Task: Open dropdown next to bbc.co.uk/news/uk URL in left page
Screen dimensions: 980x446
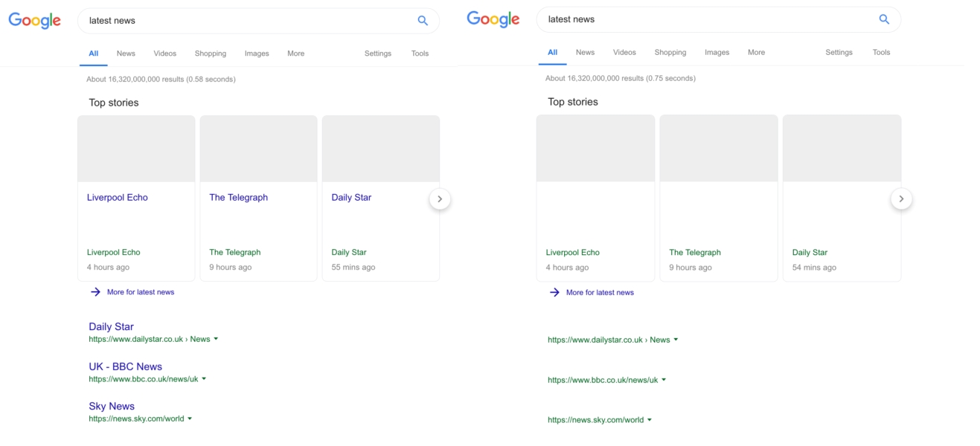Action: click(x=204, y=379)
